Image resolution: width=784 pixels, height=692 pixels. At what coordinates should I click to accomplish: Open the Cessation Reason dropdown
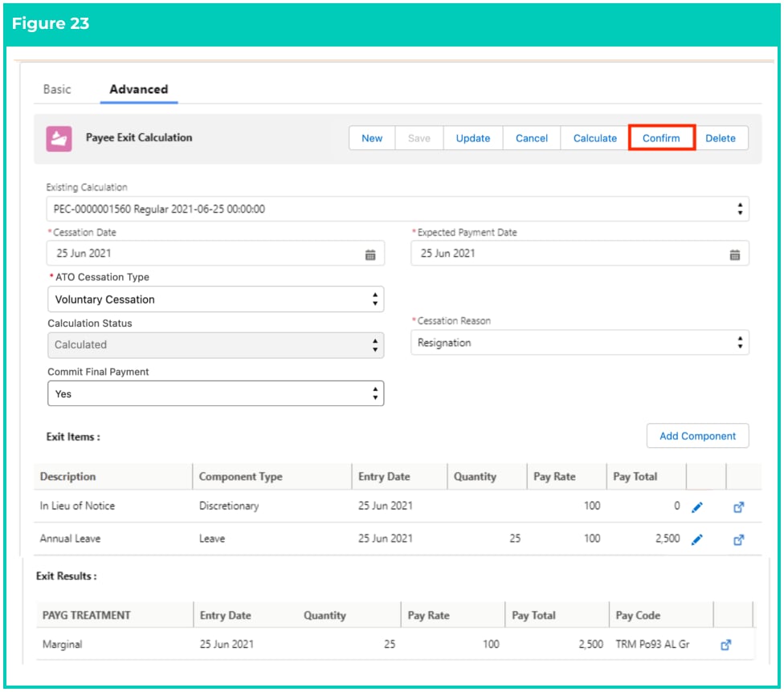click(579, 343)
